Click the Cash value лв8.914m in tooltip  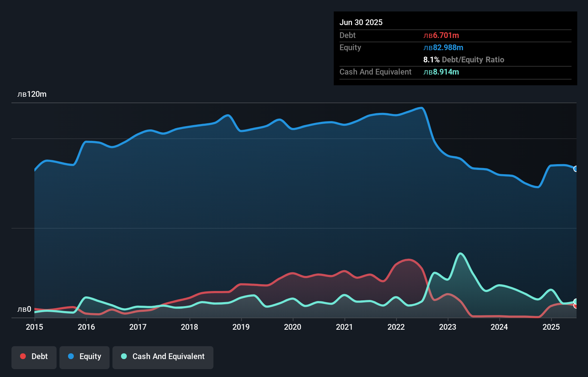pos(441,72)
